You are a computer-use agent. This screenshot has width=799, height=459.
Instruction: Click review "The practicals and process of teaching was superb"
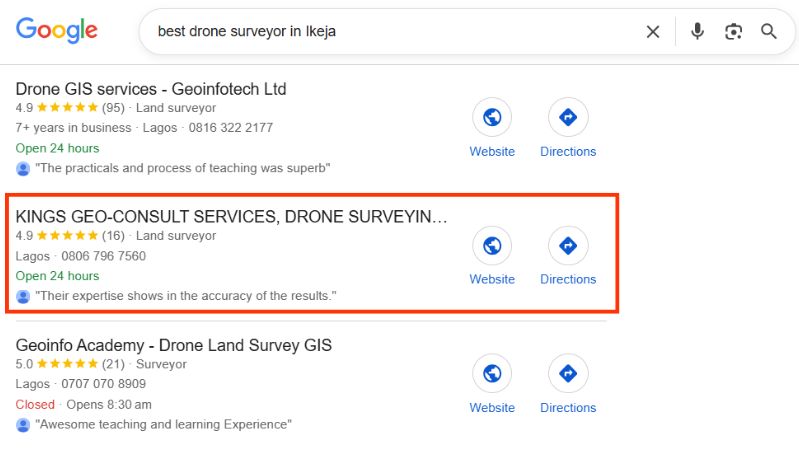pos(182,168)
